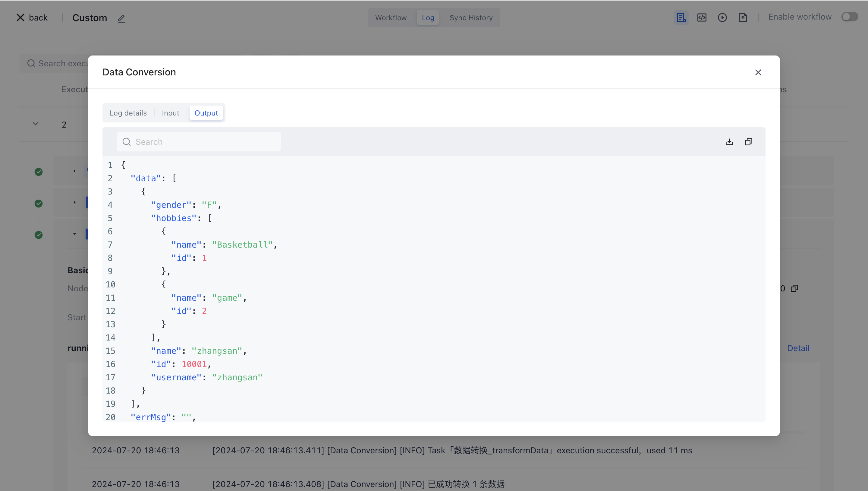
Task: Expand the first node step arrow
Action: (74, 171)
